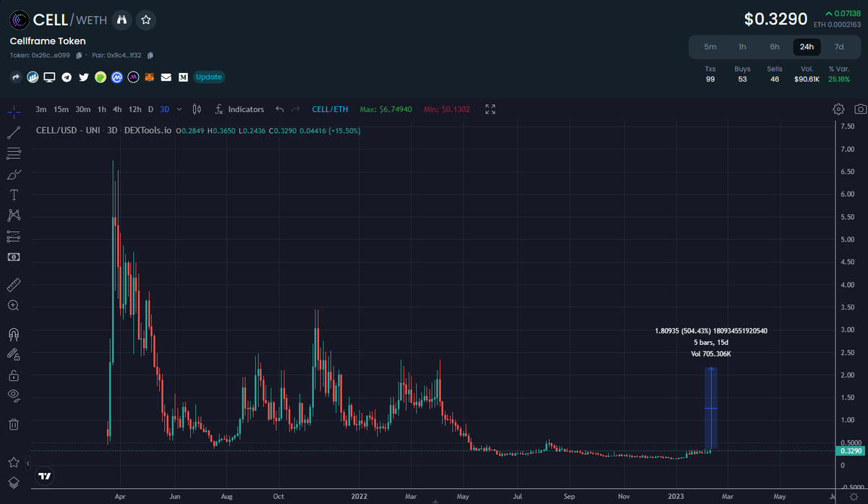Collapse the drawing toolbar arrow

(x=27, y=462)
